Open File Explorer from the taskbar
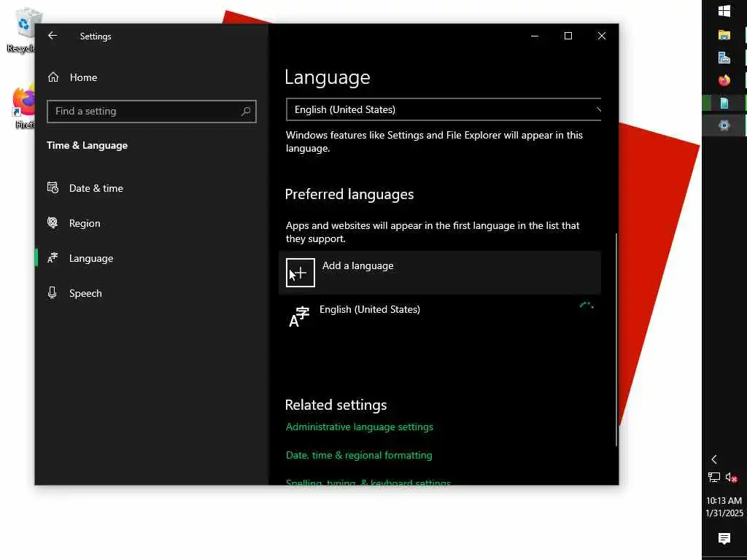This screenshot has height=560, width=747. pyautogui.click(x=724, y=35)
